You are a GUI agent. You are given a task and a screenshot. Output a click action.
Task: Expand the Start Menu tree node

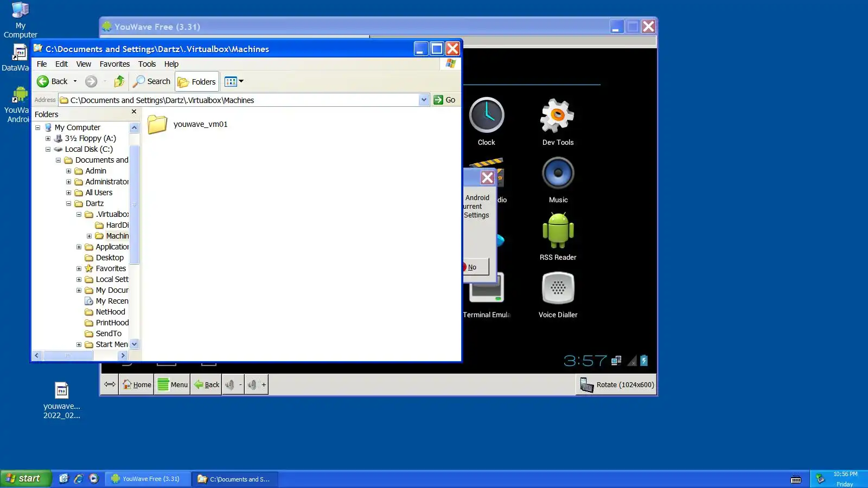point(79,345)
